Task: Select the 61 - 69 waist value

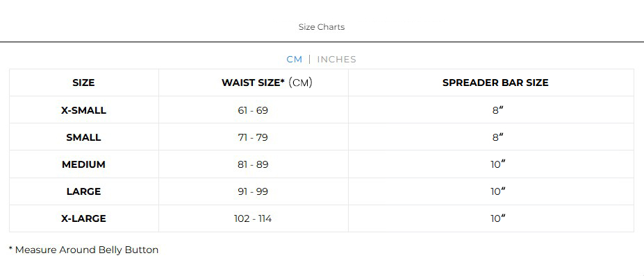Action: [x=253, y=110]
